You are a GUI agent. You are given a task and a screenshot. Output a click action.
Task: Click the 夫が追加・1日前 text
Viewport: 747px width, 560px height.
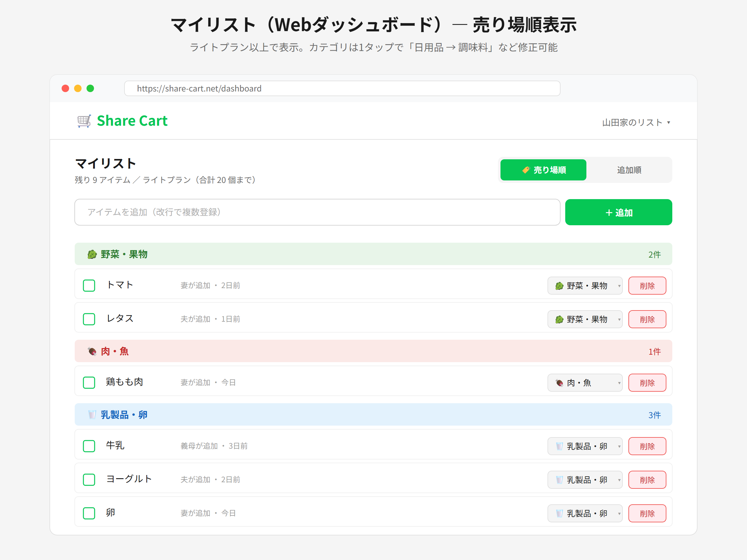210,319
